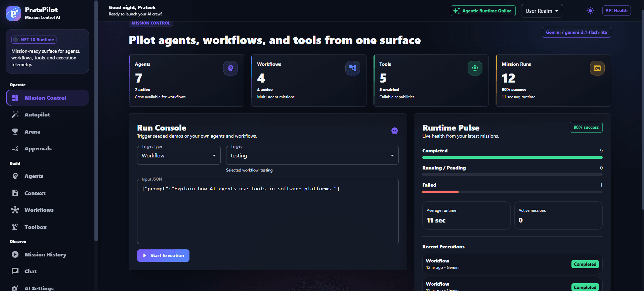Click 'Good night, Prateek' greeting

pos(132,7)
